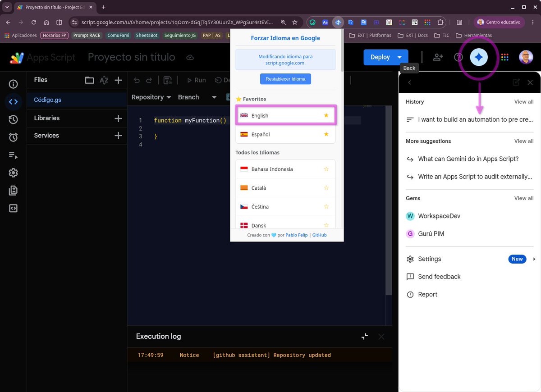Click the undo arrow in editor toolbar
This screenshot has width=541, height=392.
[137, 80]
